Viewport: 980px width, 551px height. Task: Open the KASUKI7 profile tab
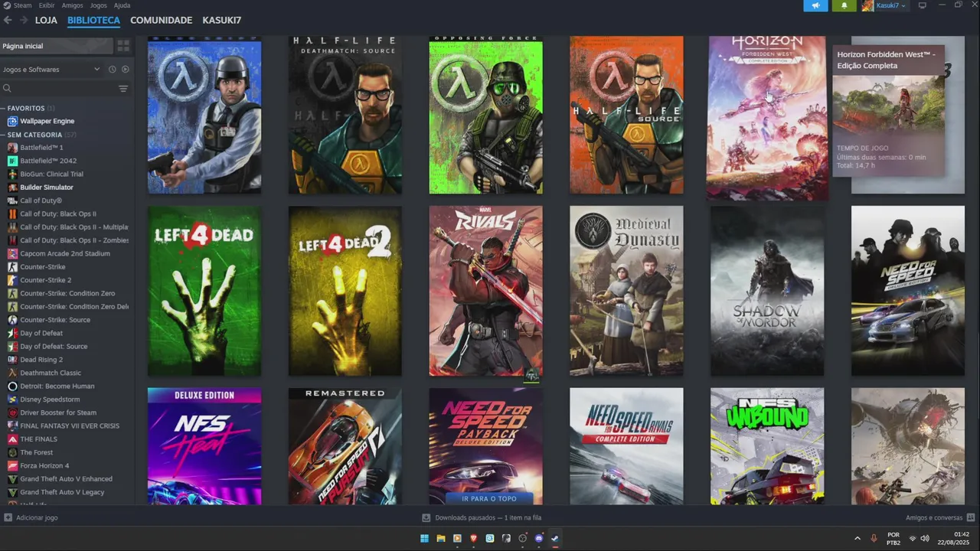[221, 20]
